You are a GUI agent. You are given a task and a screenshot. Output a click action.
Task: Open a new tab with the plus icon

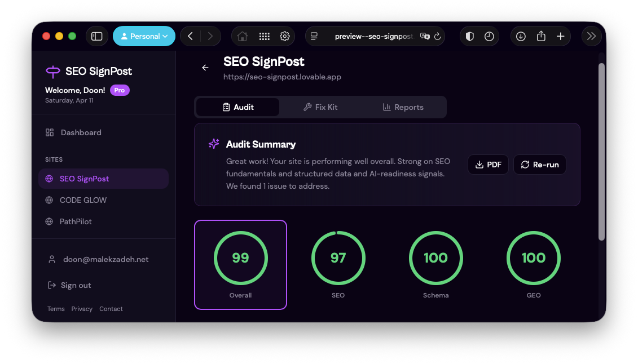[560, 36]
